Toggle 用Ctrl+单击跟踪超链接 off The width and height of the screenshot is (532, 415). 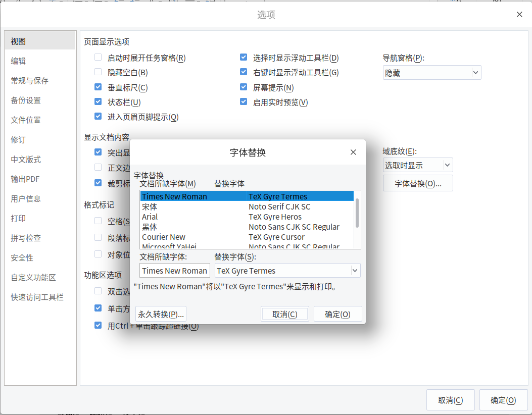point(98,325)
